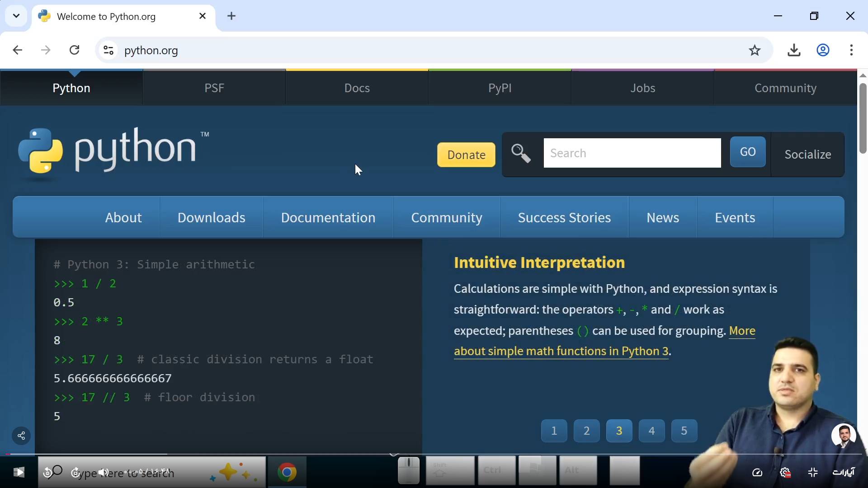Open the Chrome three-dot menu
This screenshot has height=488, width=868.
point(852,50)
